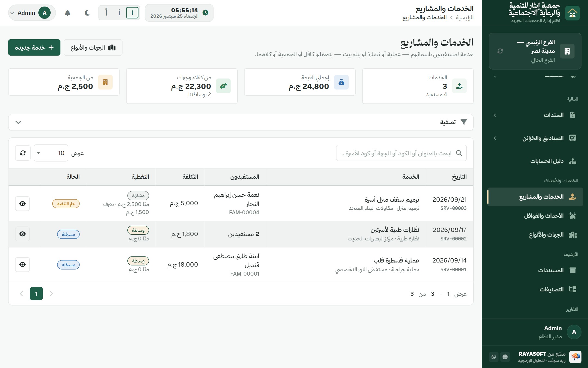Click the sidebar Admin avatar
The image size is (588, 368).
(x=574, y=332)
